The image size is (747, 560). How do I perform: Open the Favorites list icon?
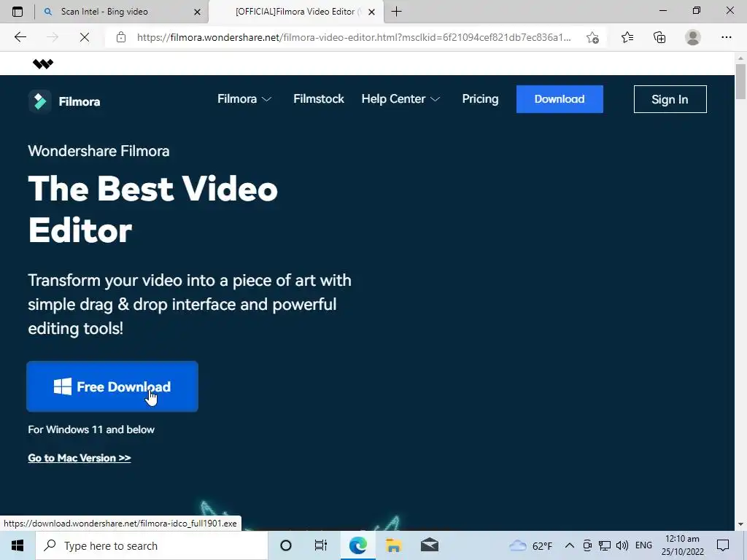(x=627, y=37)
